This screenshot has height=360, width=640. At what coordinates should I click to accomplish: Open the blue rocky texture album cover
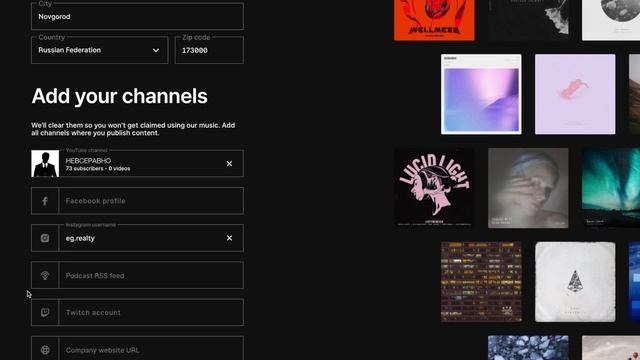[528, 348]
